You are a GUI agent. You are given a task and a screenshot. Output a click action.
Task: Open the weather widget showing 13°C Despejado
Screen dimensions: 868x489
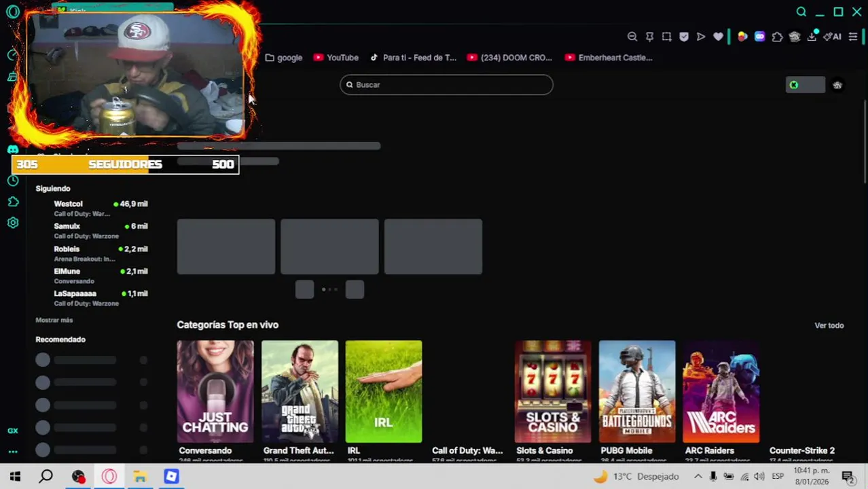[637, 477]
